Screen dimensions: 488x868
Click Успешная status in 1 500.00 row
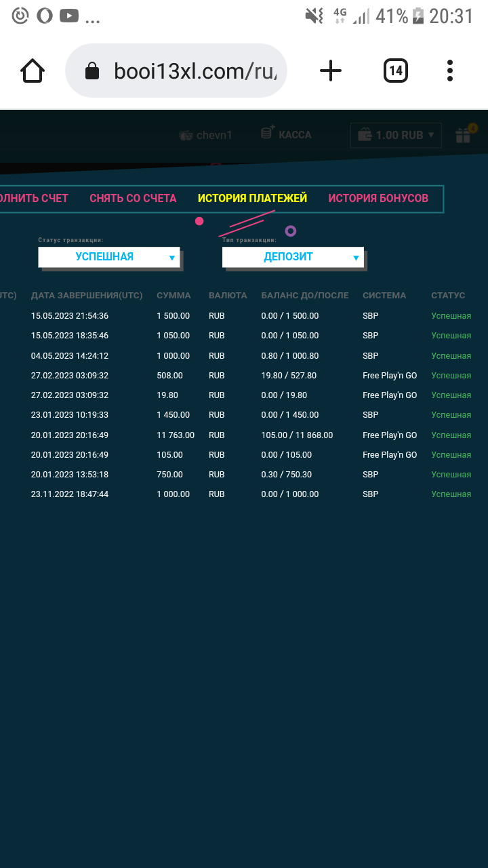click(451, 316)
